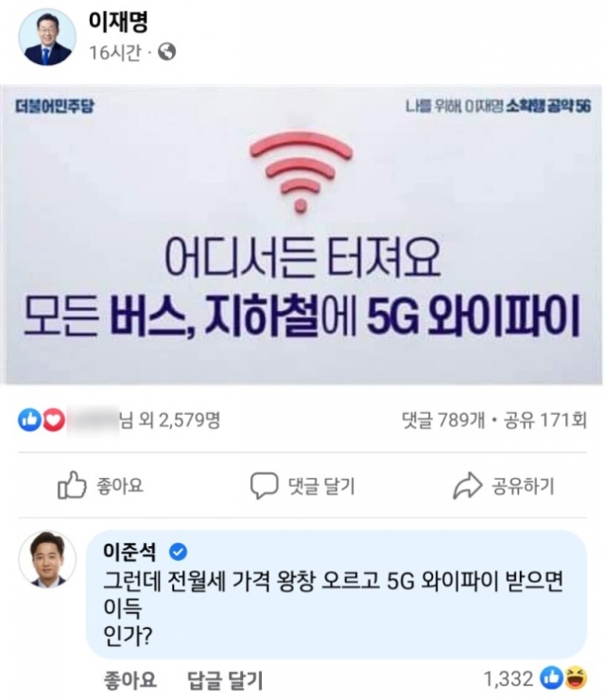Screen dimensions: 605x700
Task: Click the public globe privacy icon
Action: 167,52
